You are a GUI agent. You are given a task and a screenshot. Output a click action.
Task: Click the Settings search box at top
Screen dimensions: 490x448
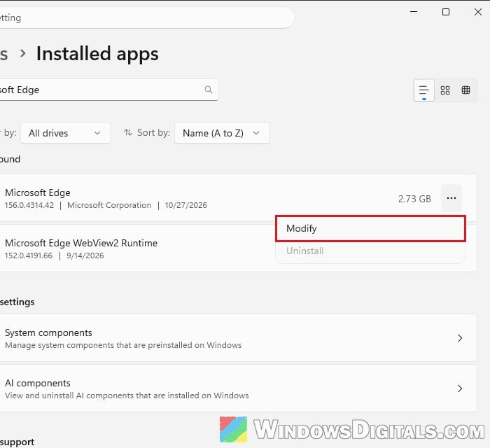(x=147, y=17)
